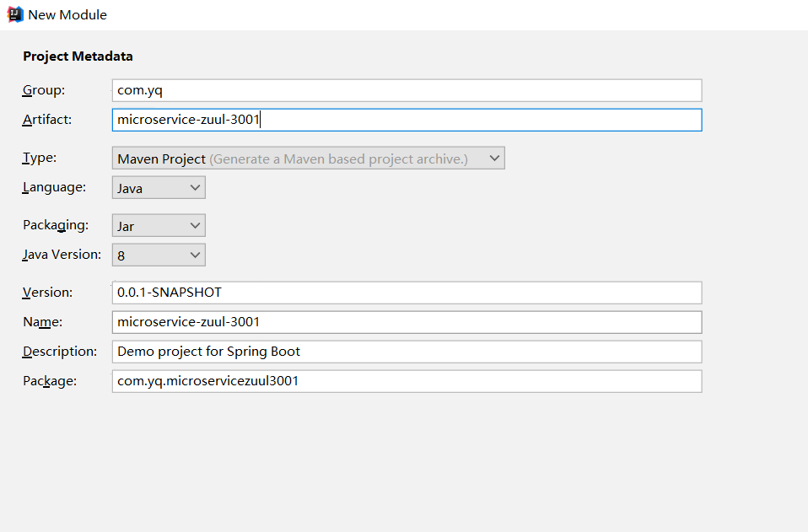Open the Type dropdown (Maven Project)
The width and height of the screenshot is (808, 532).
pyautogui.click(x=308, y=159)
